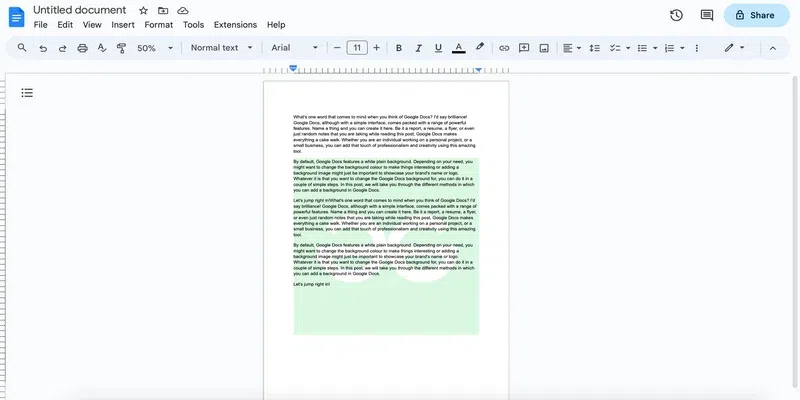Increase the font size
This screenshot has width=800, height=400.
(377, 48)
